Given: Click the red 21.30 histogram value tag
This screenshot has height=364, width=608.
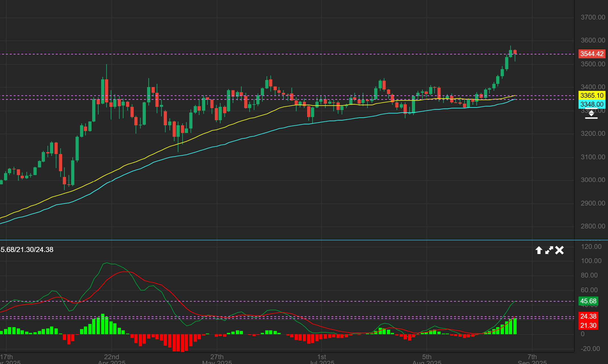Looking at the screenshot, I should click(x=588, y=325).
